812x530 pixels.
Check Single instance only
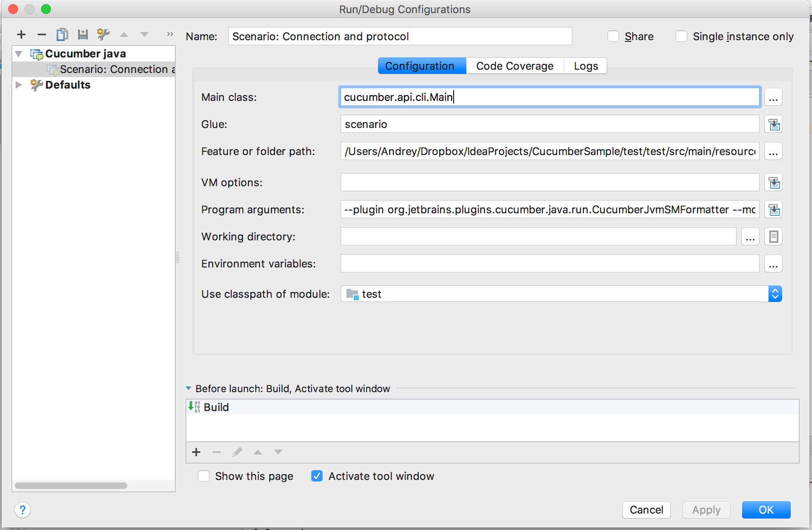tap(681, 36)
